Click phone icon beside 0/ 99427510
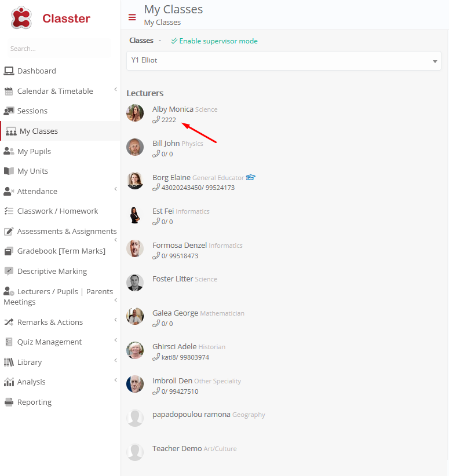This screenshot has width=449, height=476. pos(156,391)
